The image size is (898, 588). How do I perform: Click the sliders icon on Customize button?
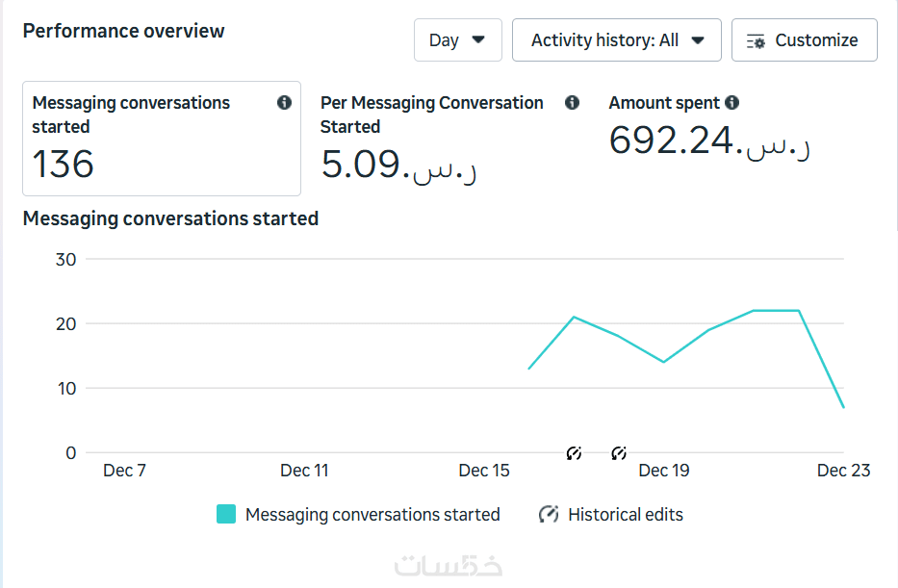(x=756, y=41)
